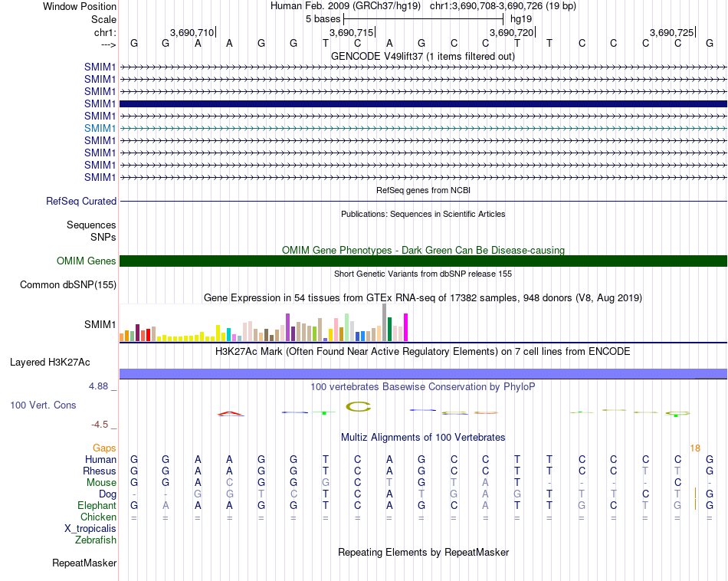
Task: Click the 3,690,720 position marker
Action: (x=512, y=32)
